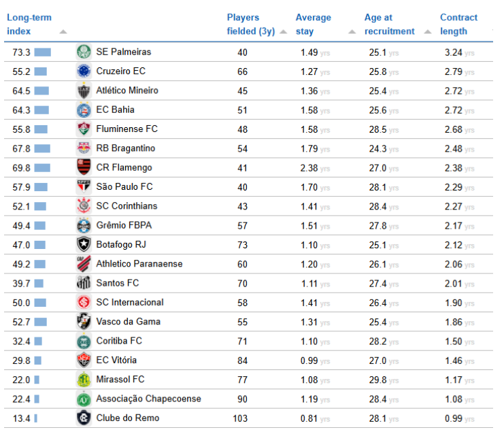Screen dimensions: 504x432
Task: Open the RB Bragantino team name
Action: point(126,148)
